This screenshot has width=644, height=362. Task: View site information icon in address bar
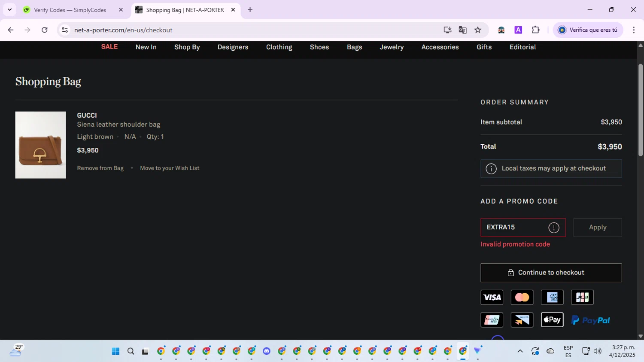[x=65, y=30]
